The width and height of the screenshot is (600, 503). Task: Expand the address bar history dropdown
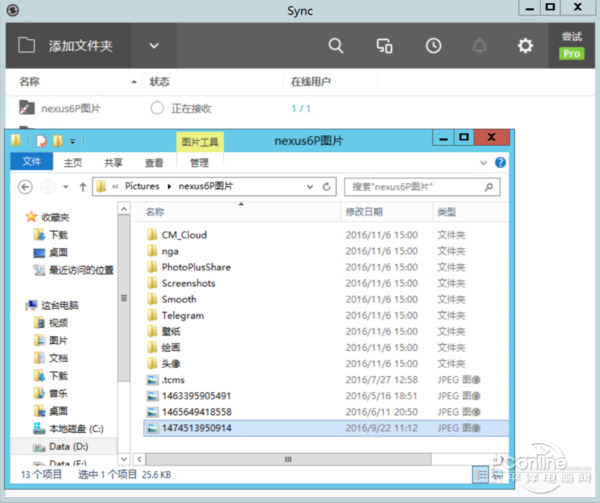tap(310, 187)
